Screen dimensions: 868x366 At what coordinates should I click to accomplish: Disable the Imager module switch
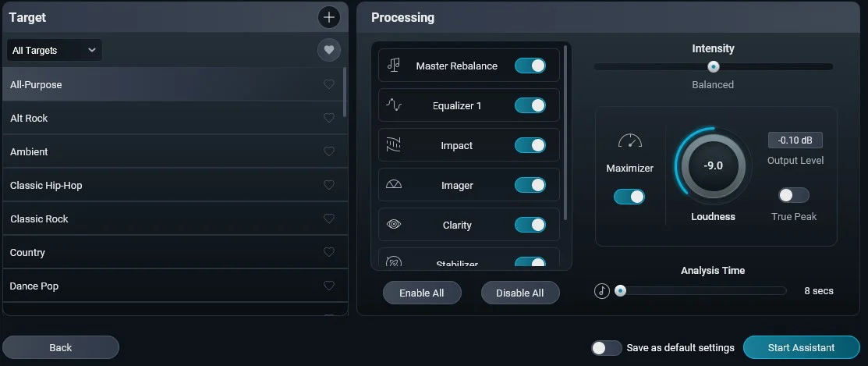530,185
